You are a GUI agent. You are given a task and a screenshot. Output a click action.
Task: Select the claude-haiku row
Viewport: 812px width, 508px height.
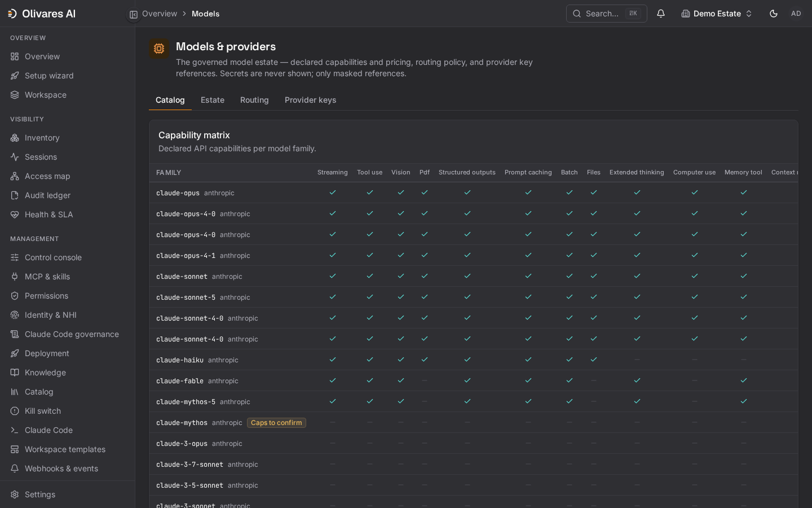474,360
